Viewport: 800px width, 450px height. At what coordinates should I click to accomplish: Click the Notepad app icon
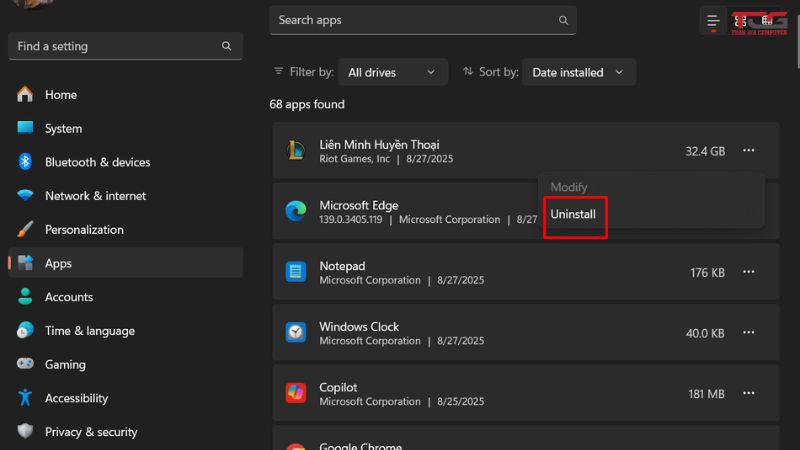coord(295,271)
